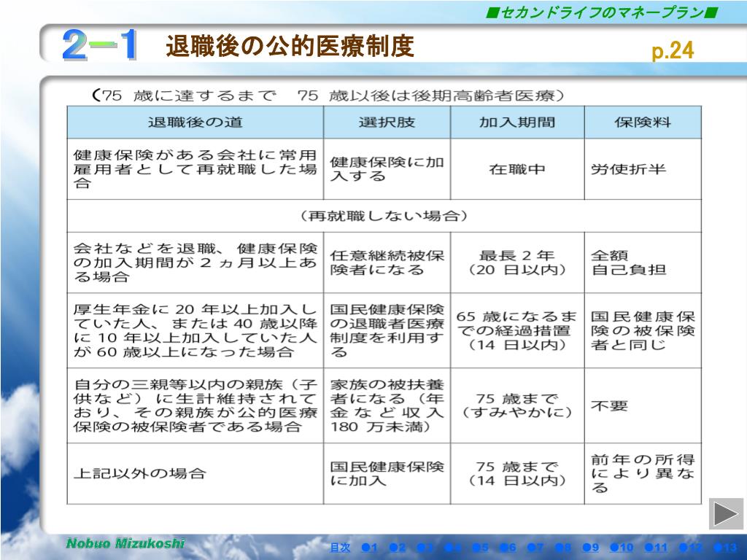Jump to chapter ●7 link
This screenshot has height=560, width=747.
[535, 548]
